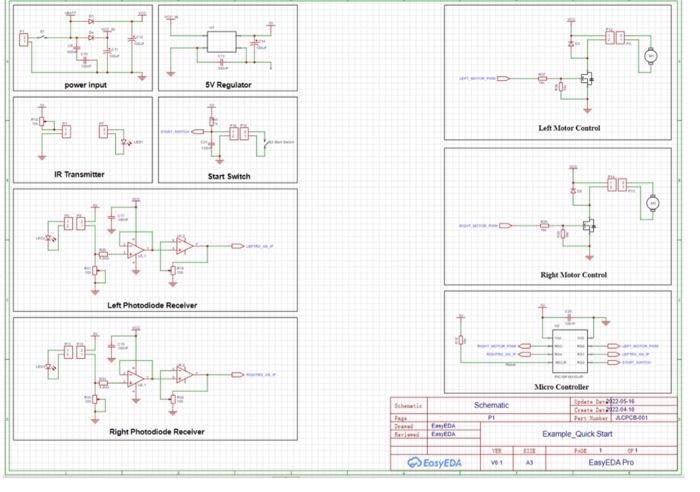
Task: Select the gate resistor in Right Motor Control
Action: pyautogui.click(x=544, y=225)
